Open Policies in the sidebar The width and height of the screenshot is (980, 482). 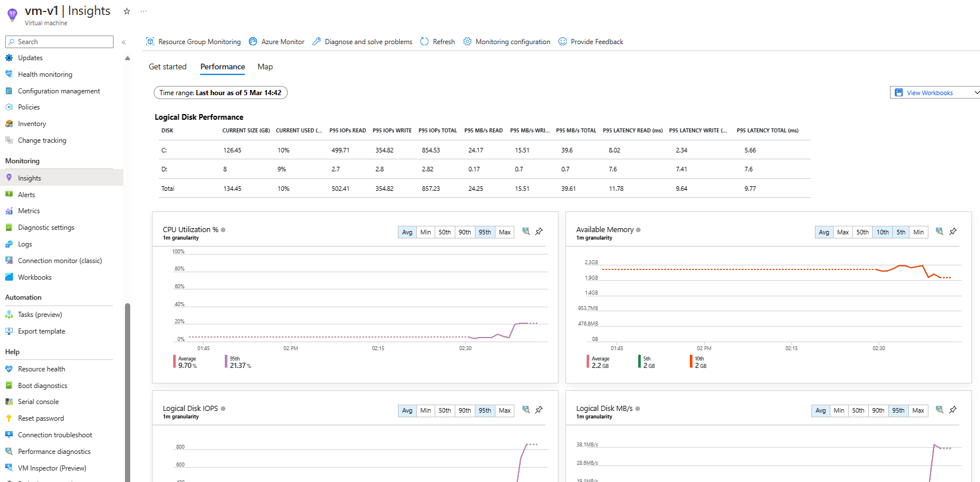29,107
